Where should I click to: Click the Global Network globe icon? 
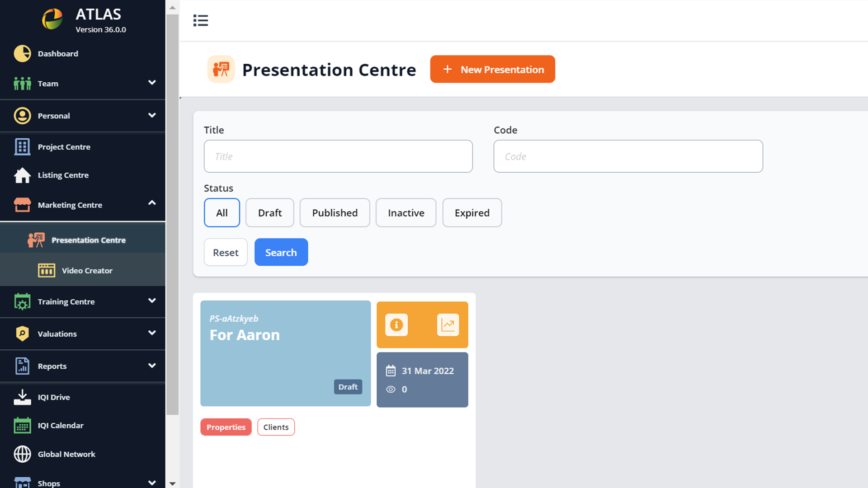(x=22, y=454)
